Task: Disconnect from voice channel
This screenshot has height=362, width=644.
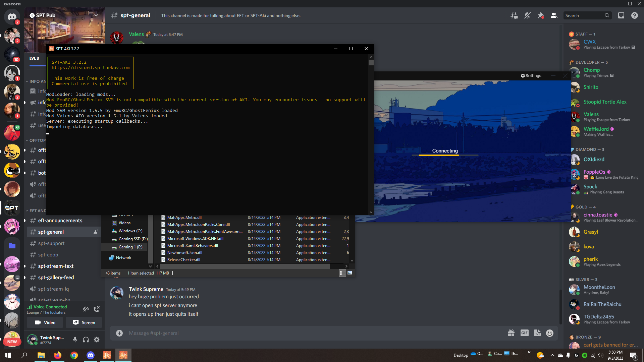Action: (97, 309)
